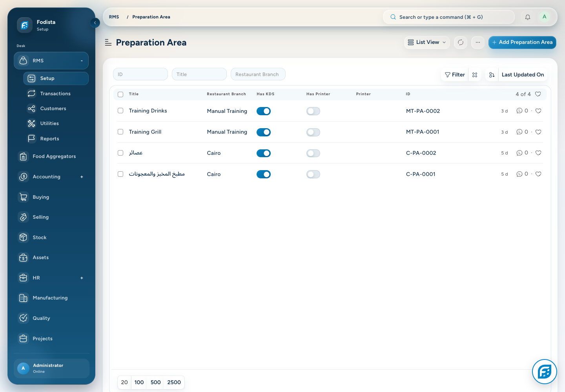Open the Last Updated On sort dropdown
Screen dimensions: 565x392
point(523,75)
